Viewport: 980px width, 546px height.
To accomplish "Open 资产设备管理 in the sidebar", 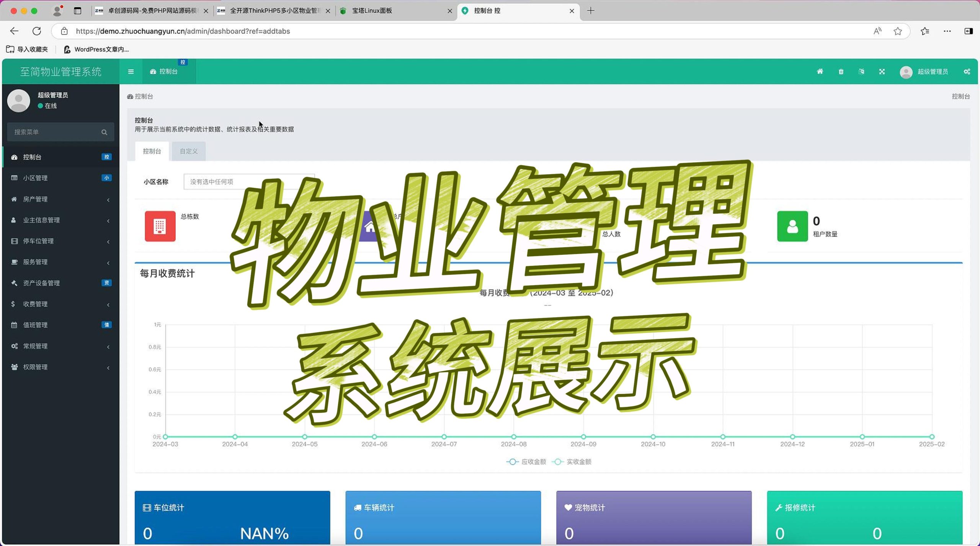I will pos(60,283).
